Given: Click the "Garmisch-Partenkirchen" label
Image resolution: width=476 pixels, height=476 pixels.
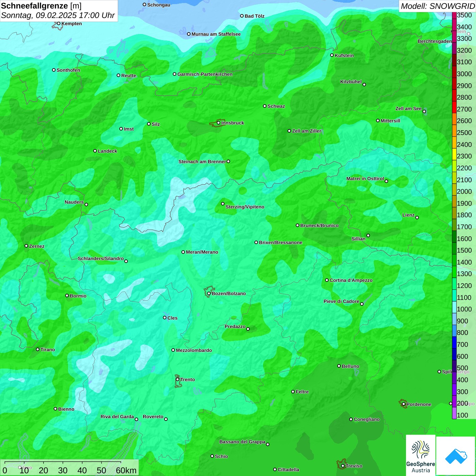Looking at the screenshot, I should click(205, 74).
